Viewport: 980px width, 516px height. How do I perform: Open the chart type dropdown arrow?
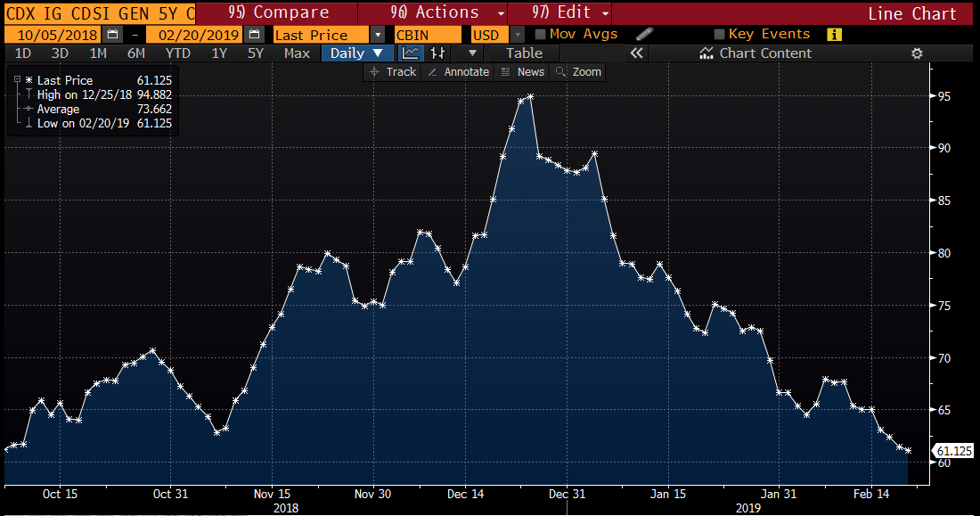[472, 53]
